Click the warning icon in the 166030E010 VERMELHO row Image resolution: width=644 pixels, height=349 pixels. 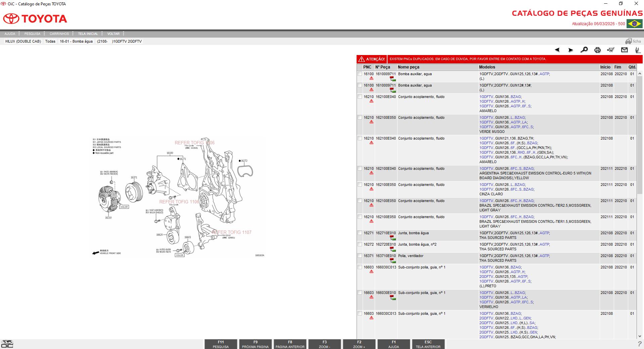(x=371, y=297)
